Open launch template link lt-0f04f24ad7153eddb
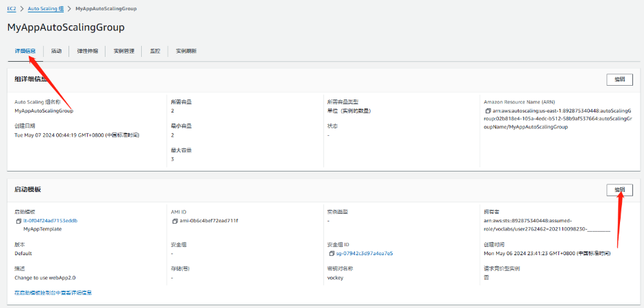644x308 pixels. tap(51, 221)
